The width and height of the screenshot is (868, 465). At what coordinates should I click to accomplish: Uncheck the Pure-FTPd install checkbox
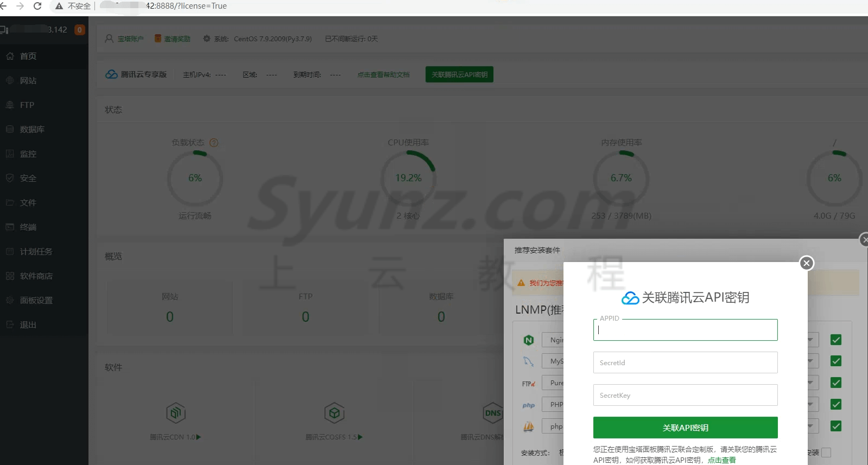click(836, 383)
